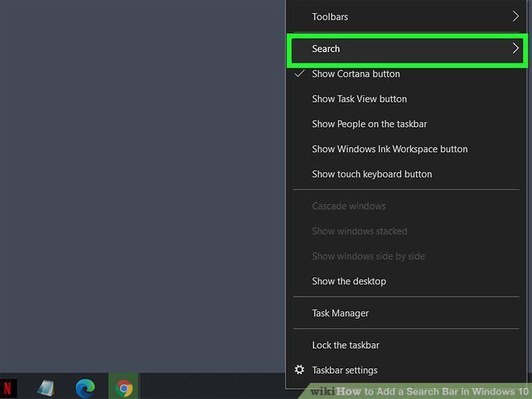Open the Search menu entry
Screen dimensions: 532x399
pos(406,48)
